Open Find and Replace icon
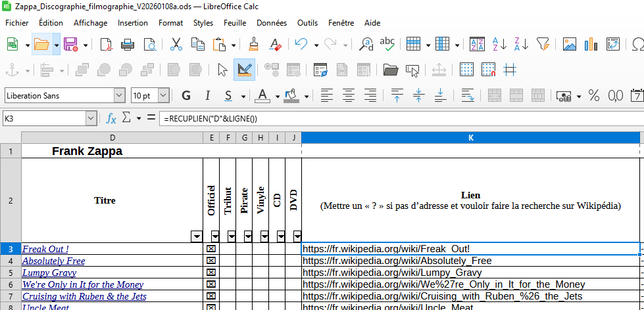 tap(366, 44)
